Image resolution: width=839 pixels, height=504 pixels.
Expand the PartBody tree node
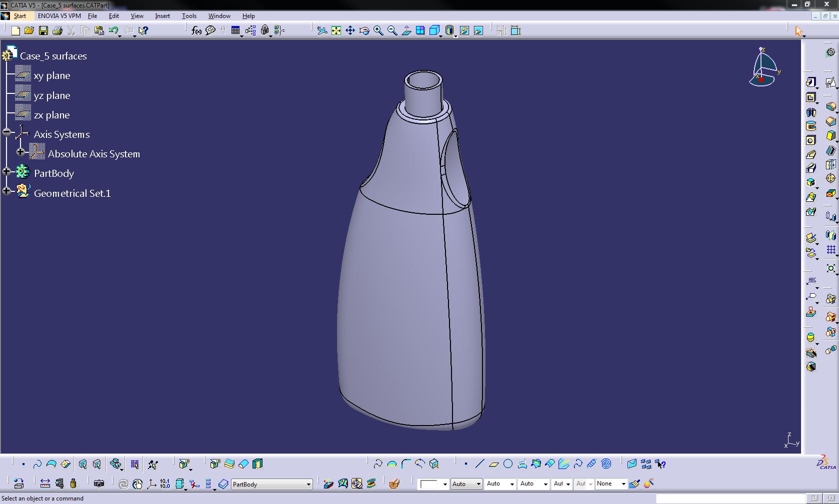(x=6, y=171)
